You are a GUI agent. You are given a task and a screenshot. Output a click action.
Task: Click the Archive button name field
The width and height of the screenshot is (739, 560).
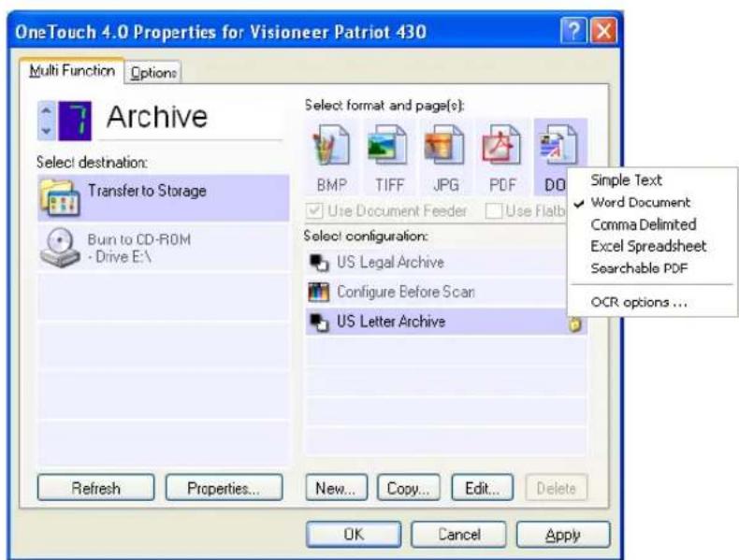coord(191,118)
